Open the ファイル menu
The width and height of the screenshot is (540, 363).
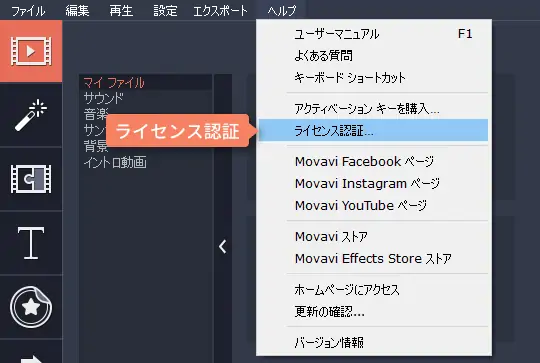pos(28,11)
